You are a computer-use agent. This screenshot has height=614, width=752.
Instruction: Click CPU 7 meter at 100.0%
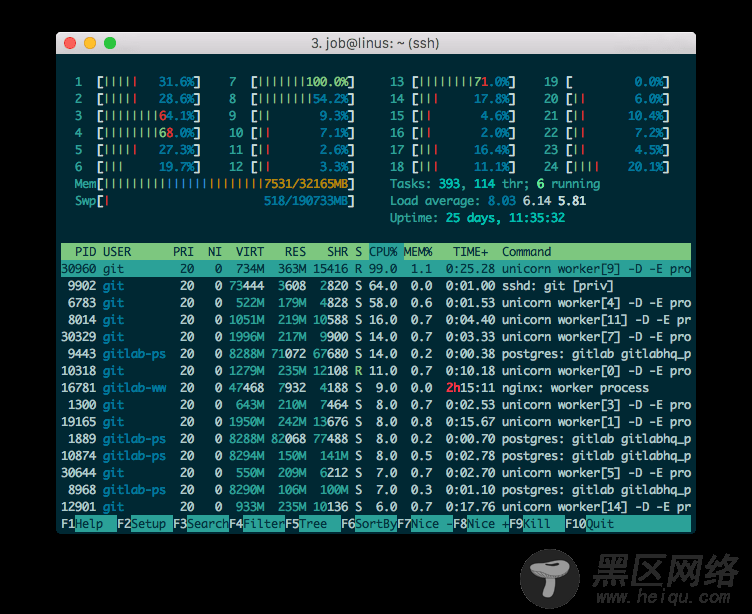click(x=292, y=82)
